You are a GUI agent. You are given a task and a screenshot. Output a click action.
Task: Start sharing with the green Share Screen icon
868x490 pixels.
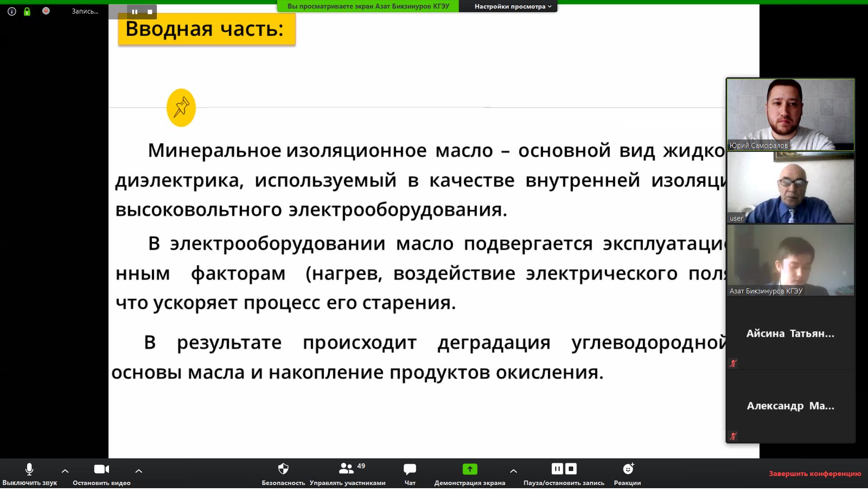pos(470,470)
